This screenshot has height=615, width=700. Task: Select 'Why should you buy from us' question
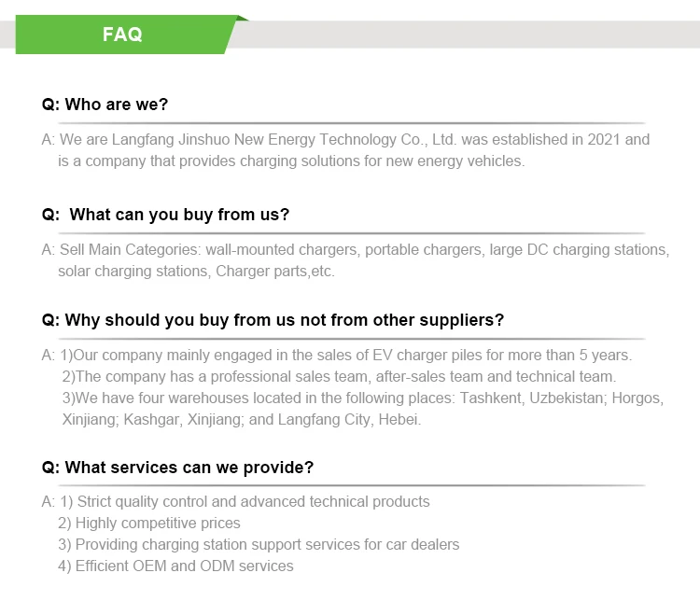pyautogui.click(x=273, y=320)
